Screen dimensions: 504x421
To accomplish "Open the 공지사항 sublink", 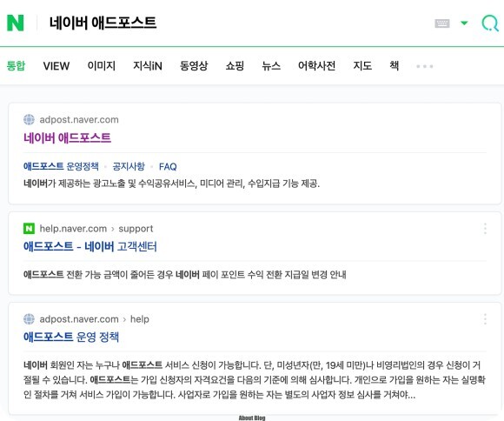I will click(x=129, y=166).
